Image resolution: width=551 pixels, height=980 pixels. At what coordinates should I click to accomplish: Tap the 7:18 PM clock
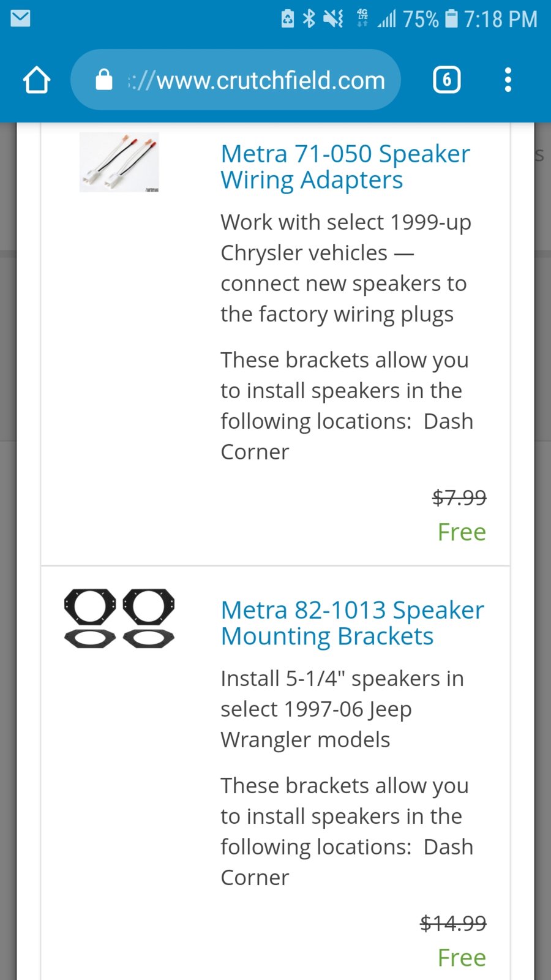[500, 19]
